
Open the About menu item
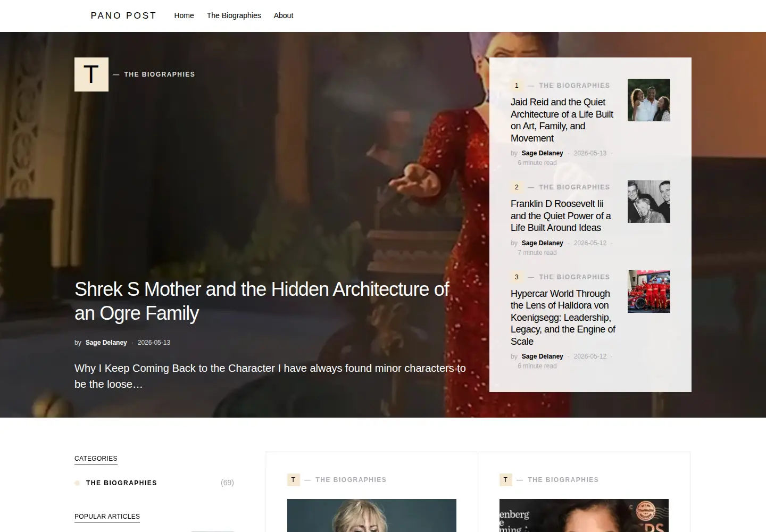click(x=284, y=15)
